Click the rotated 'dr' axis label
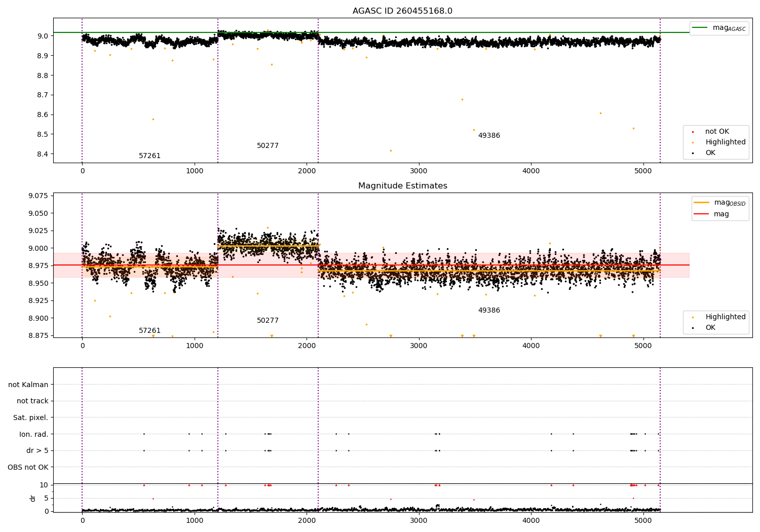This screenshot has width=760, height=532. [x=33, y=498]
